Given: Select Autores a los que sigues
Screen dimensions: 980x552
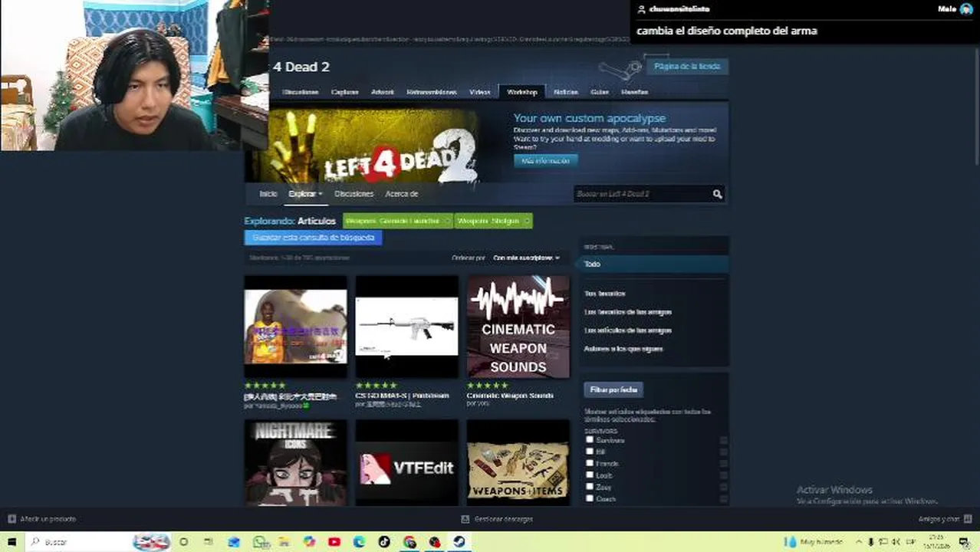Looking at the screenshot, I should 623,349.
